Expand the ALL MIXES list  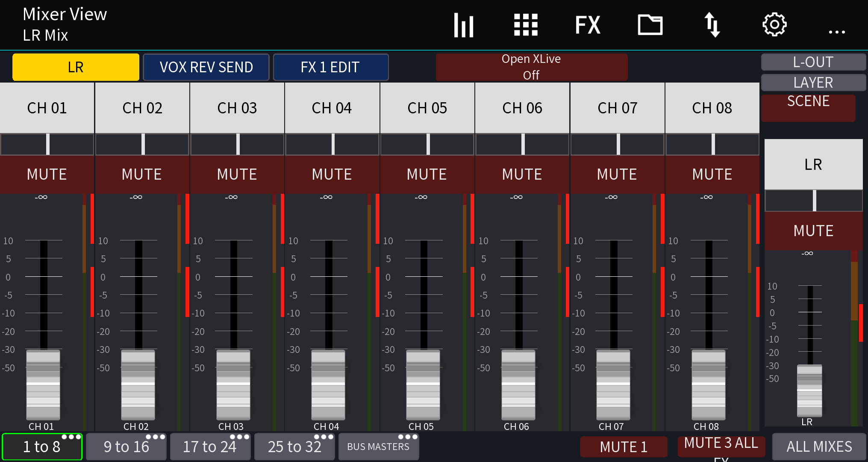point(819,447)
